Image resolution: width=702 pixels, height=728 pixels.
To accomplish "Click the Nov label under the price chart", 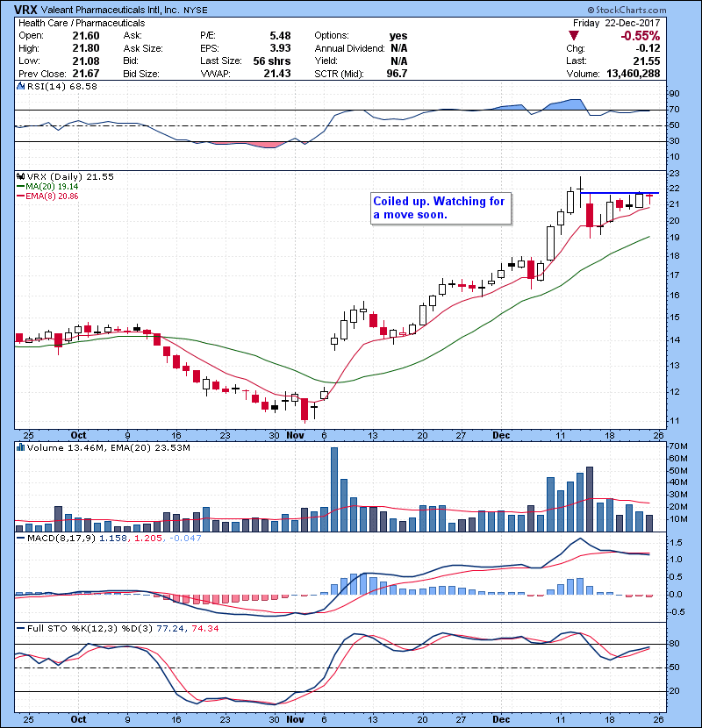I will pos(295,436).
